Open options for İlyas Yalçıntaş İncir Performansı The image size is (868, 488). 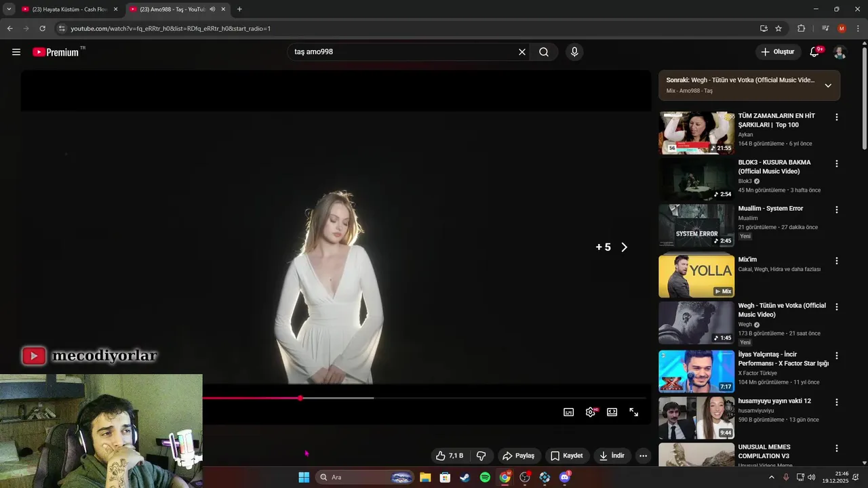836,356
